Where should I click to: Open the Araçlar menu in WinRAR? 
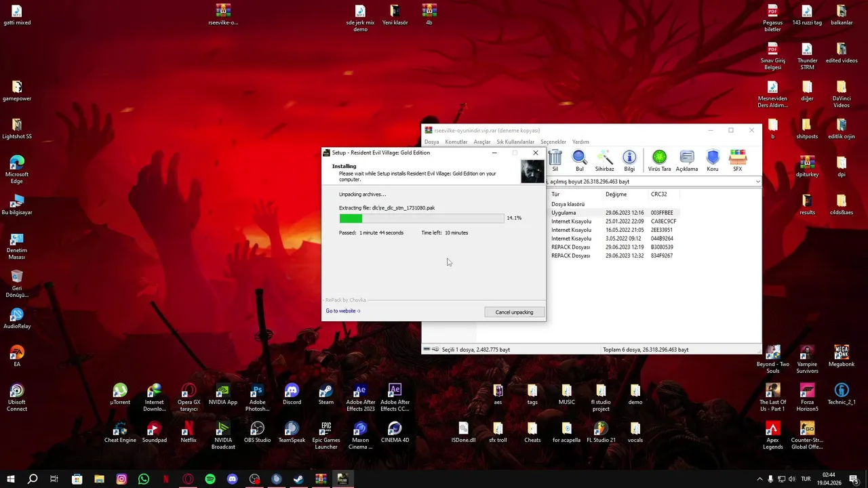click(482, 142)
